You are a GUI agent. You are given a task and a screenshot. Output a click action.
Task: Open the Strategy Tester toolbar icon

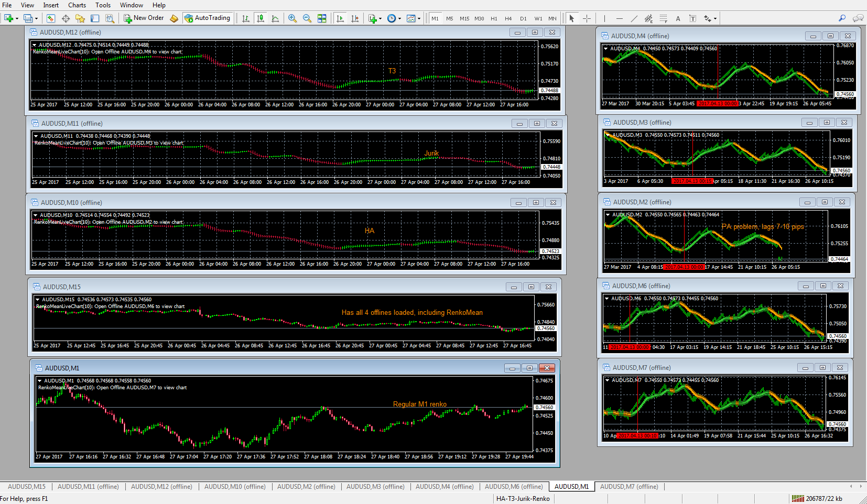(x=110, y=18)
